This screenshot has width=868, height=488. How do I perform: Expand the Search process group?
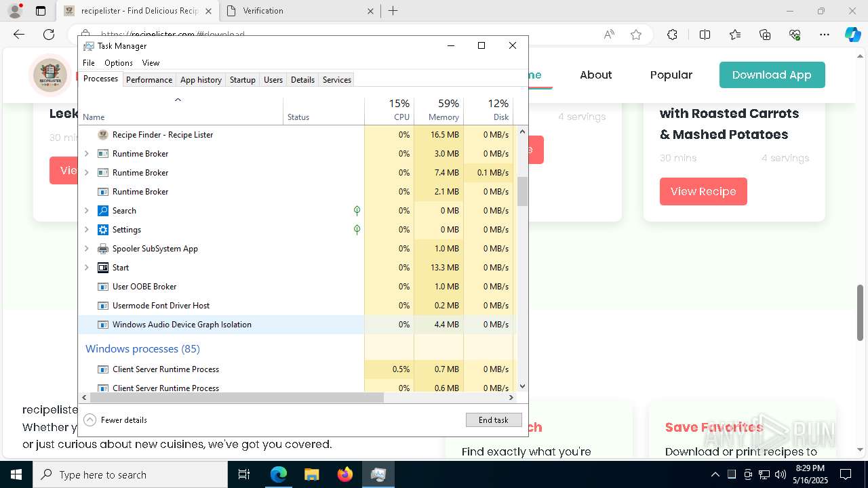(x=87, y=211)
